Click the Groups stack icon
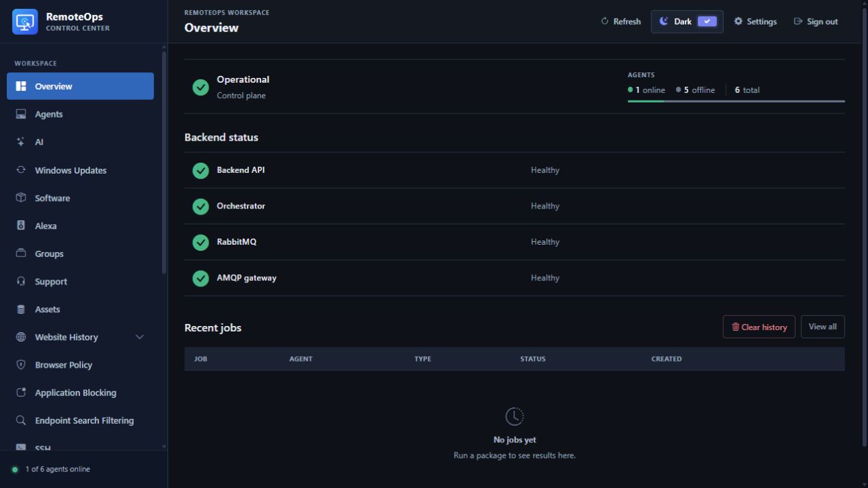Viewport: 868px width, 488px height. (x=21, y=254)
